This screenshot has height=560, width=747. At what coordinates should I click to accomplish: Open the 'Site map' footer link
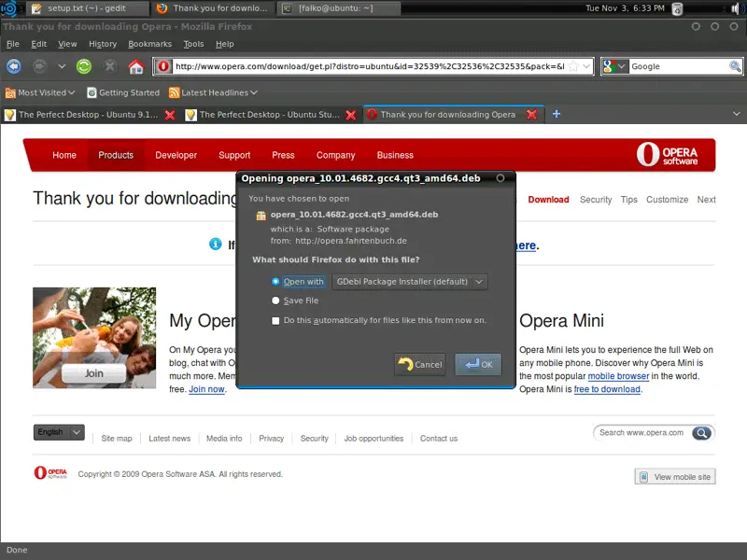[x=116, y=439]
